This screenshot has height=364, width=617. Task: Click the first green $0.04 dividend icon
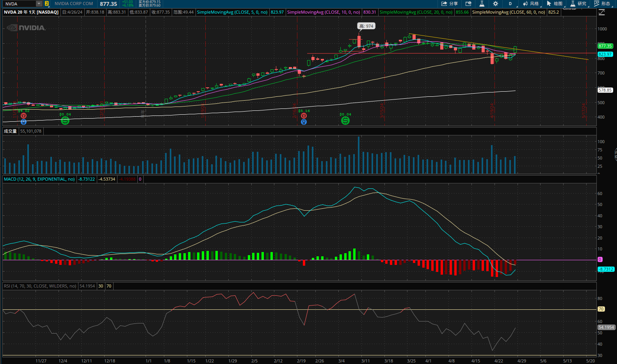tap(65, 121)
